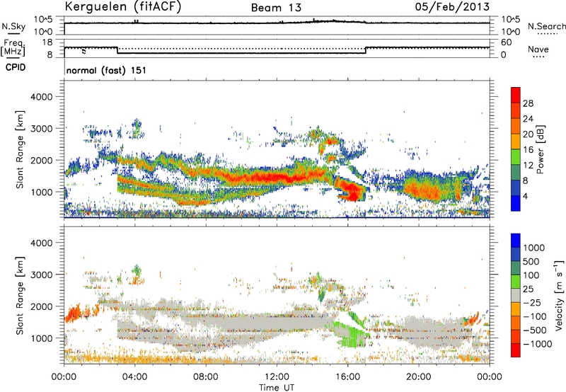
Task: Click the "16" label on power colorbar
Action: pos(528,150)
